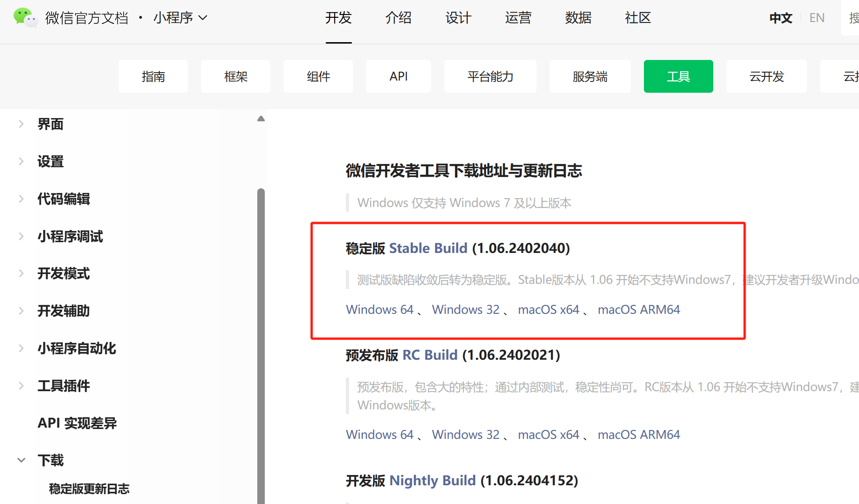Switch language to 中文
Viewport: 859px width, 504px height.
pos(781,18)
